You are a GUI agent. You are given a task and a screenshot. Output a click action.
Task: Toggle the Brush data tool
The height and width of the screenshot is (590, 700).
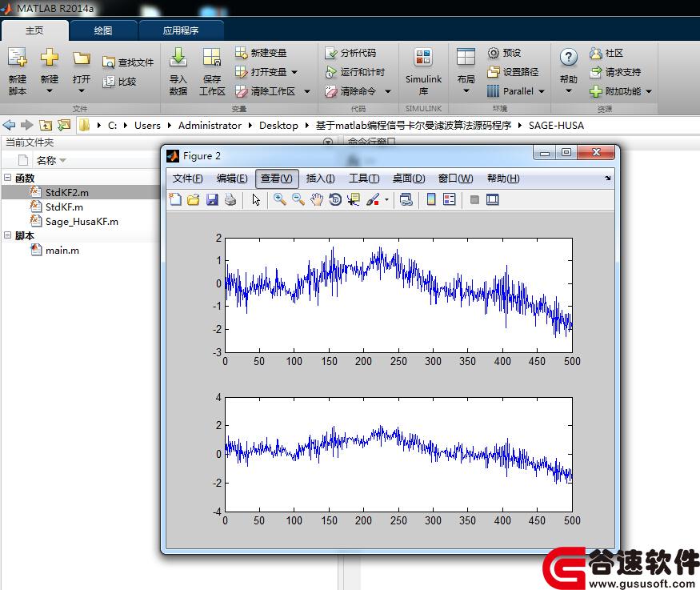coord(372,199)
